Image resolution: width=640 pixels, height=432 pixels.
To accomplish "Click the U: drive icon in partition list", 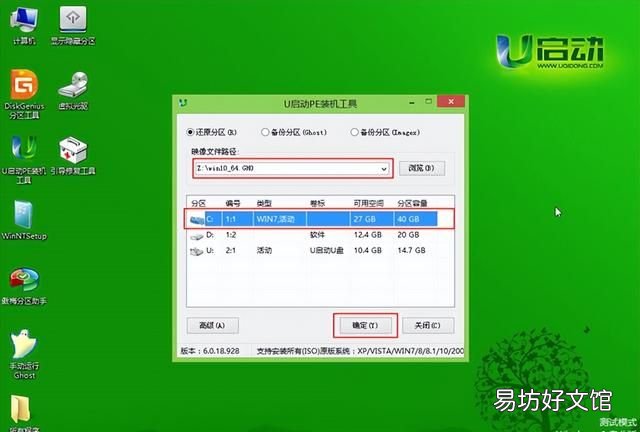I will [197, 251].
